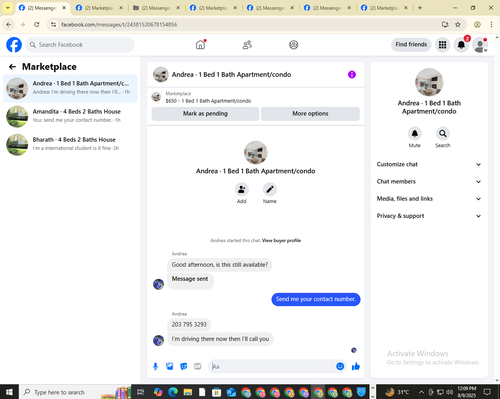Show hidden system tray icons chevron
Screen dimensions: 500x399
tap(421, 392)
